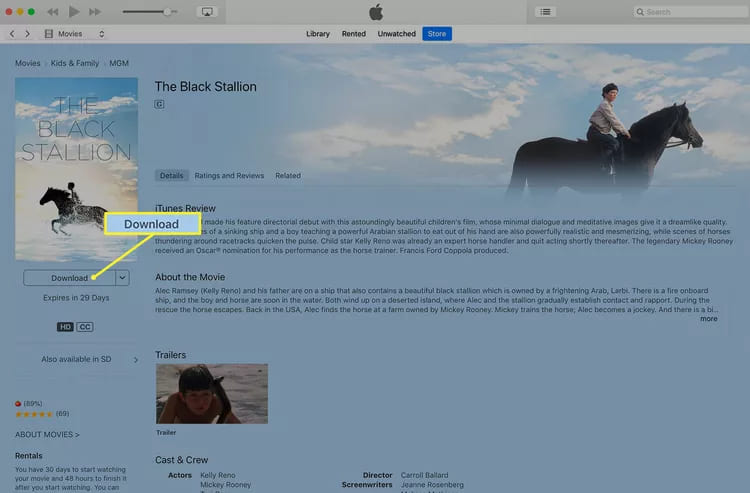Click the Cast & Crew heading
The height and width of the screenshot is (493, 750).
181,460
